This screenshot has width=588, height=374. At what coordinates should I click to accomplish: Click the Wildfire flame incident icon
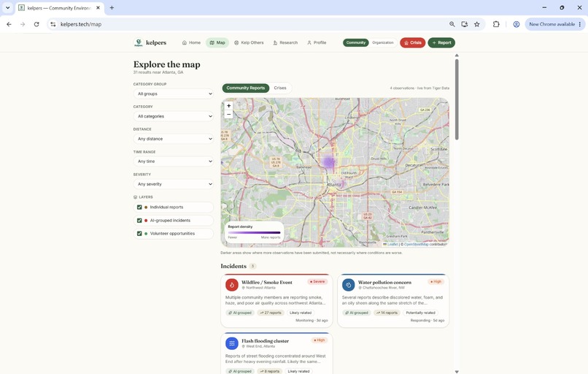[x=232, y=285]
